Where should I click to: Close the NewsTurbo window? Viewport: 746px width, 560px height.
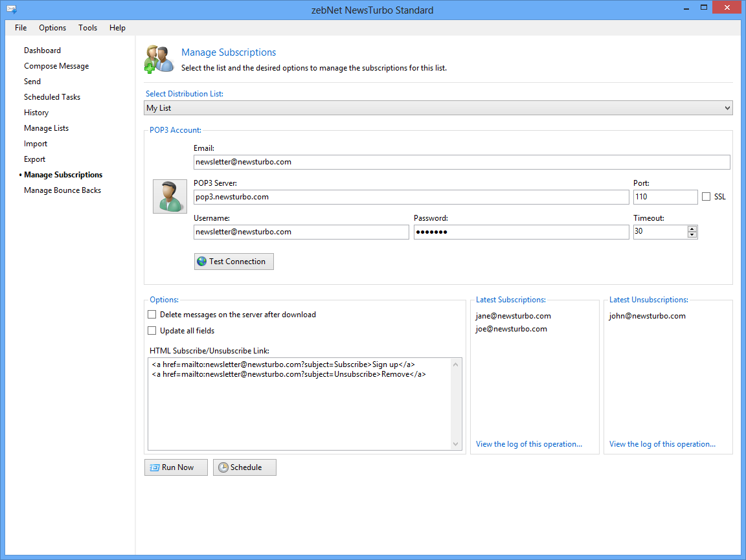click(x=727, y=8)
